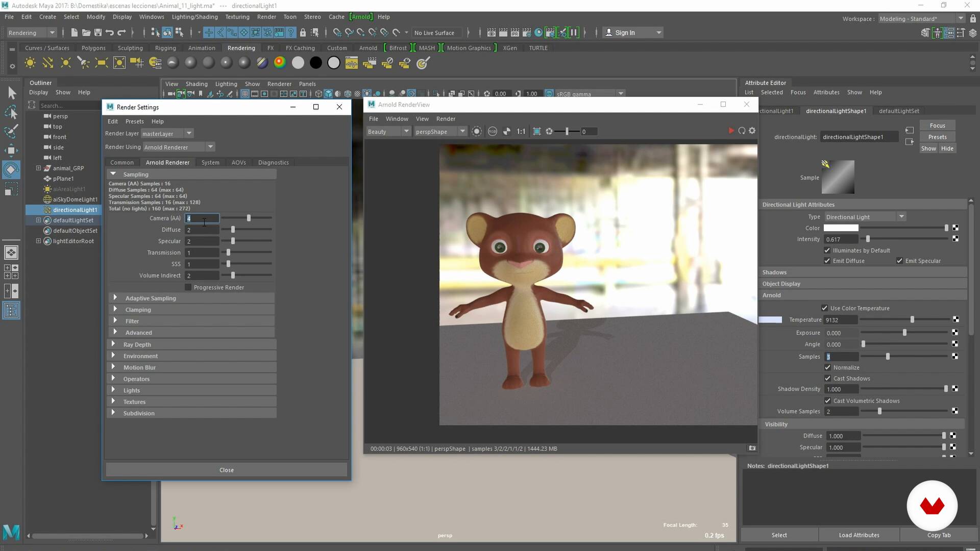980x551 pixels.
Task: Toggle Cast Volumetric Shadows checkbox
Action: (827, 400)
